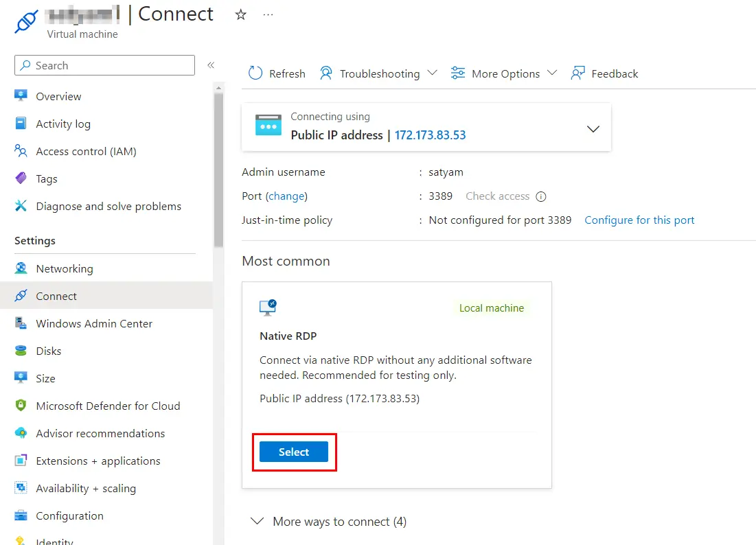756x545 pixels.
Task: Click the Feedback person icon
Action: [x=577, y=73]
